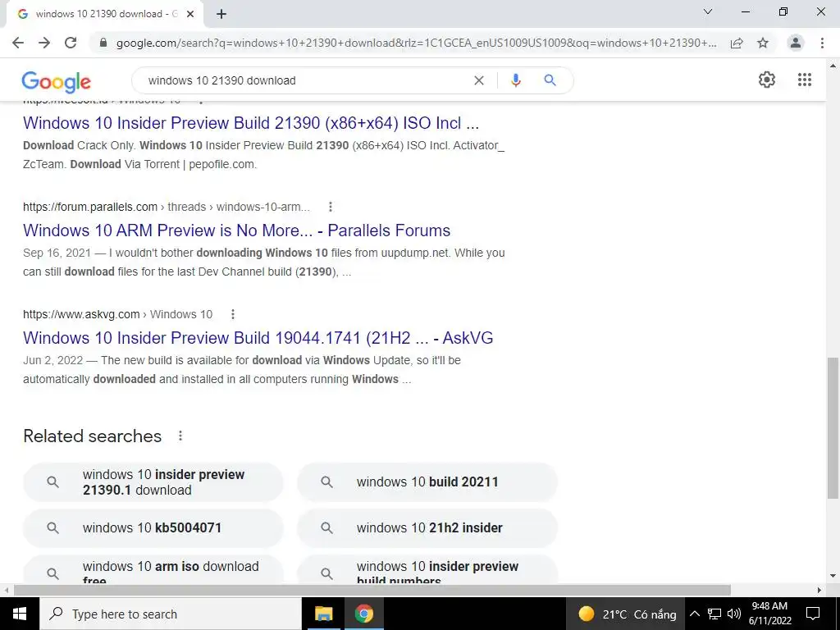Open 'Windows 10 Insider Preview Build 21390 (x86+x64)' result
The image size is (840, 630).
click(251, 123)
